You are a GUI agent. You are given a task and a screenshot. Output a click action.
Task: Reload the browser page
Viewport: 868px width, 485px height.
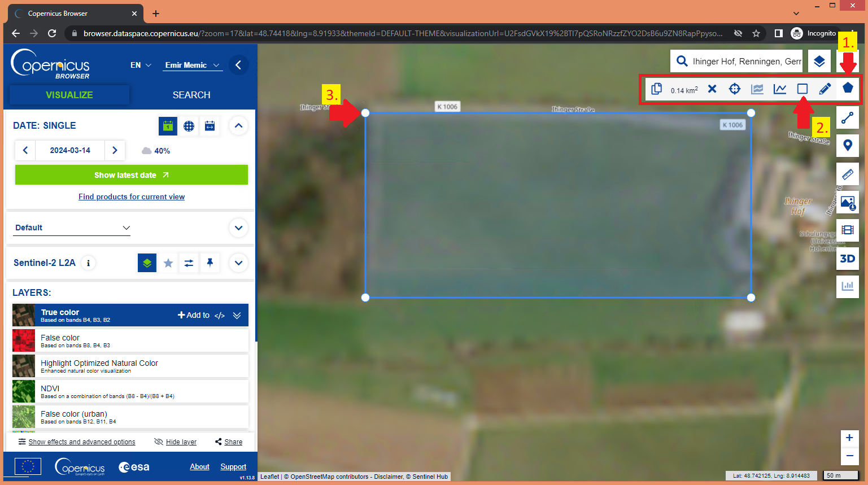point(52,33)
